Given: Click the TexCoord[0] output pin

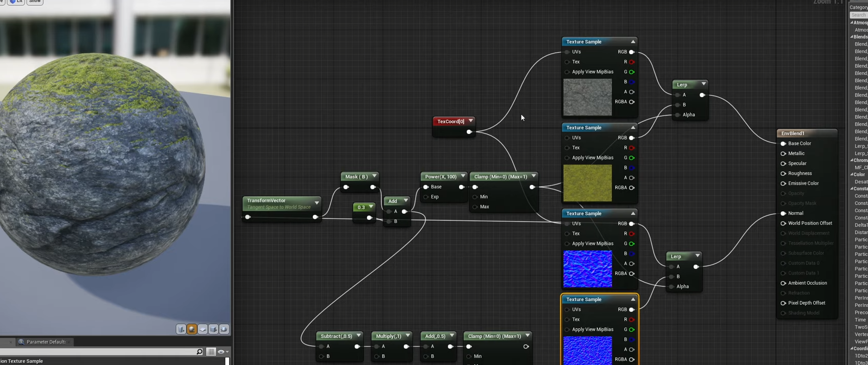Looking at the screenshot, I should [x=469, y=132].
